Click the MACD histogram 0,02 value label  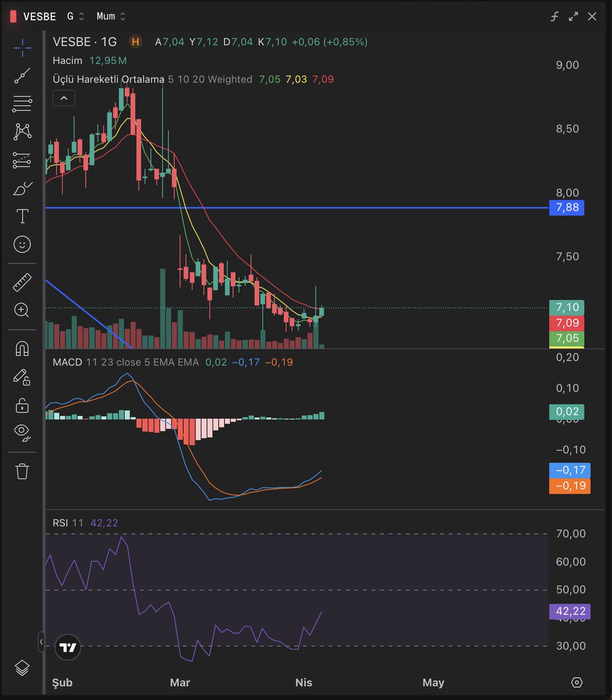[x=567, y=412]
